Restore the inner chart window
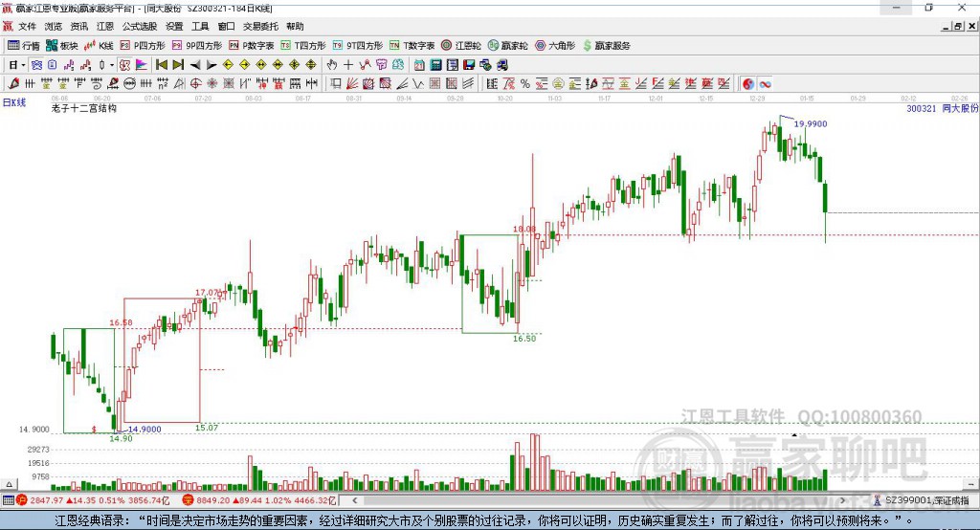The width and height of the screenshot is (980, 530). (x=959, y=26)
